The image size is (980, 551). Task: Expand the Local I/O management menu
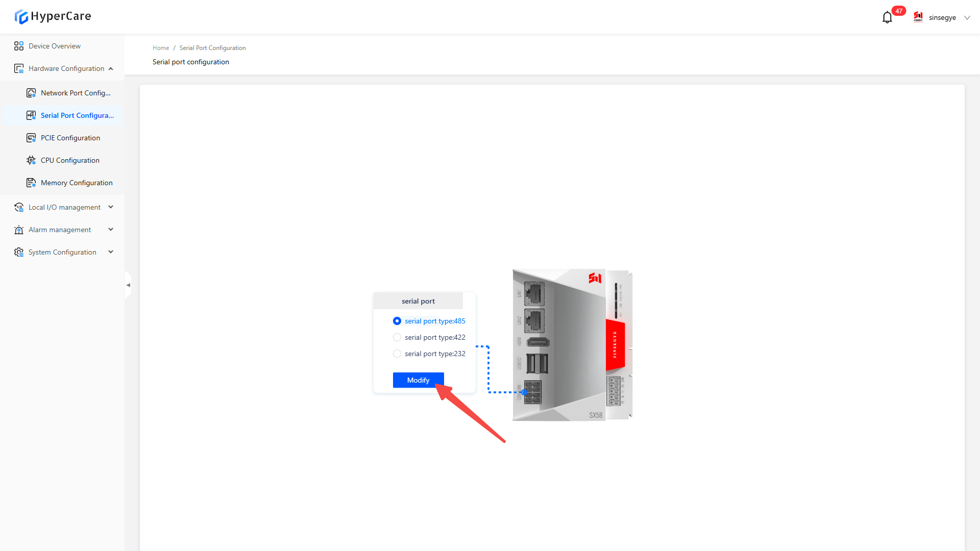coord(111,207)
